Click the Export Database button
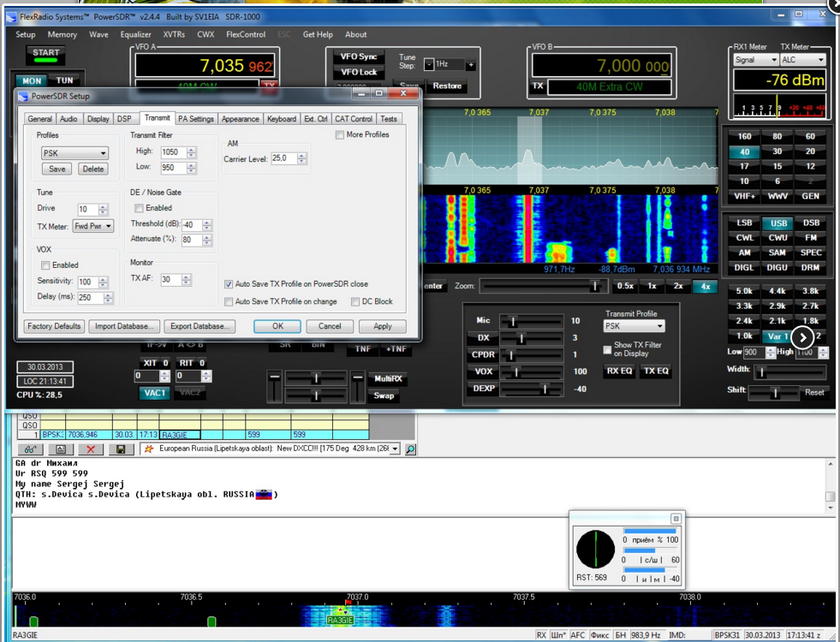Screen dimensions: 840x642 point(200,326)
